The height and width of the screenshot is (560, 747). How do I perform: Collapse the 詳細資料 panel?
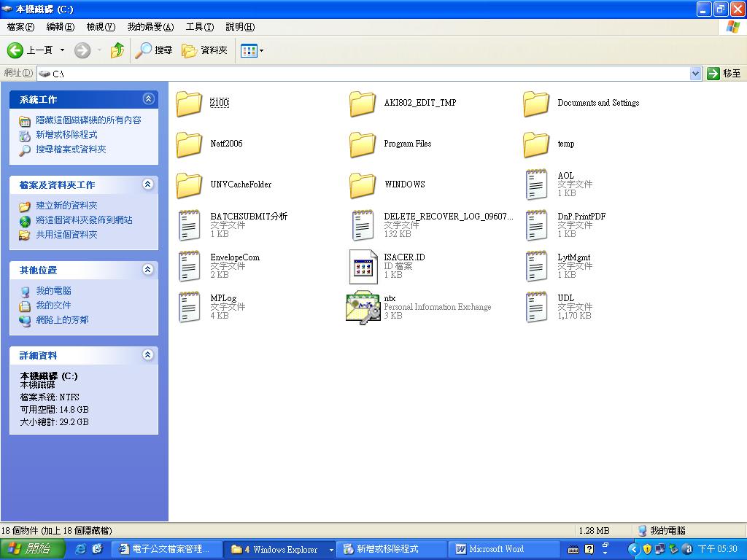click(148, 355)
